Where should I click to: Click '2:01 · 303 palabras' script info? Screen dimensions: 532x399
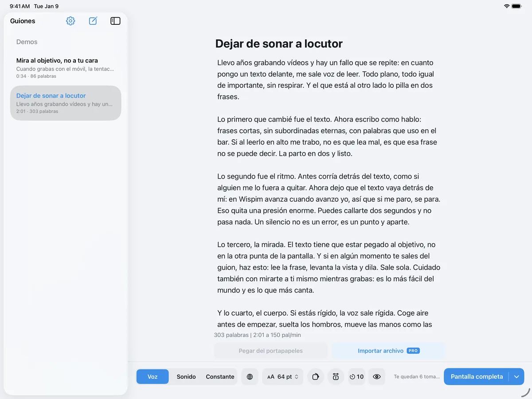pos(37,111)
